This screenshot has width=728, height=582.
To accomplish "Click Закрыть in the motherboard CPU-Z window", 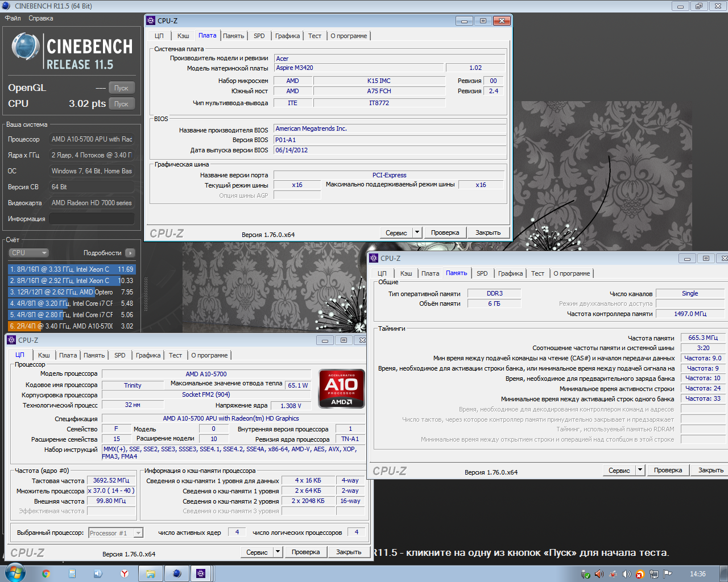I will click(x=488, y=232).
